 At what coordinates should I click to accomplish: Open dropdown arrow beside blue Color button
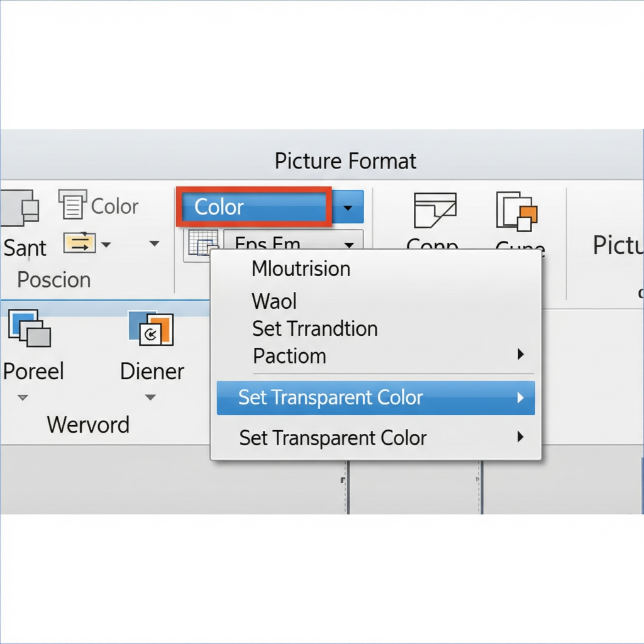[x=348, y=207]
